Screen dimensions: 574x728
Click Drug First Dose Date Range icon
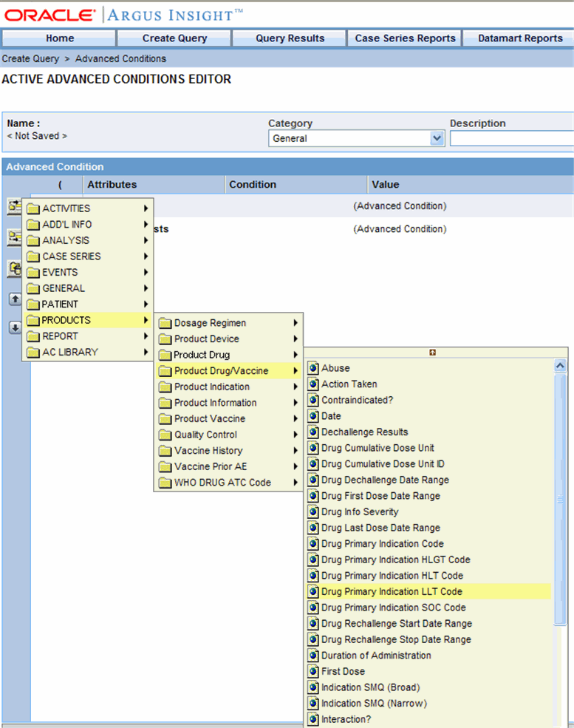click(x=313, y=496)
